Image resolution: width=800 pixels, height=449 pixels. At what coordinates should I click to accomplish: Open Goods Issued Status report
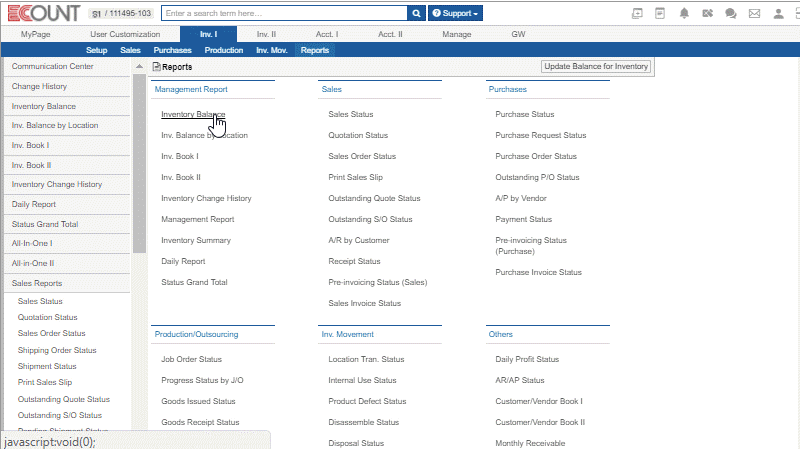coord(198,401)
